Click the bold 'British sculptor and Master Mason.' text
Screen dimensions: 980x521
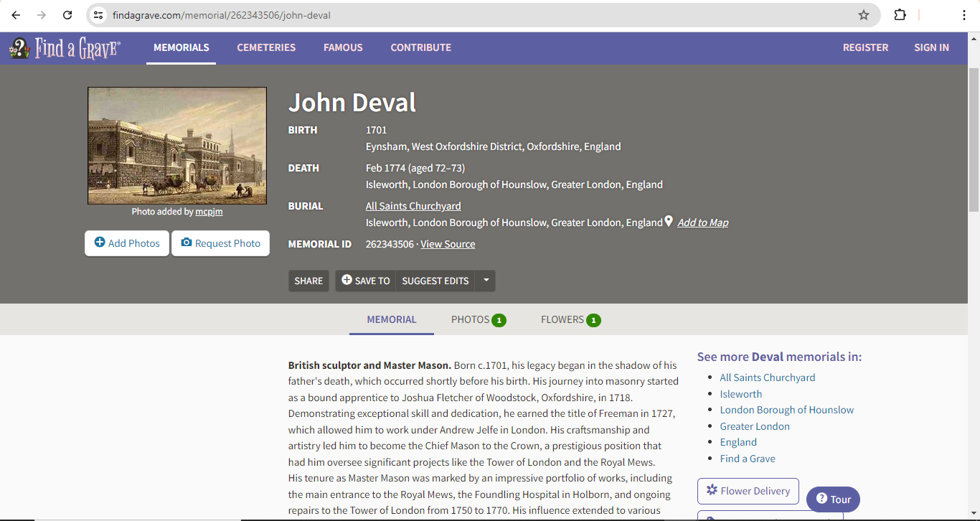369,365
